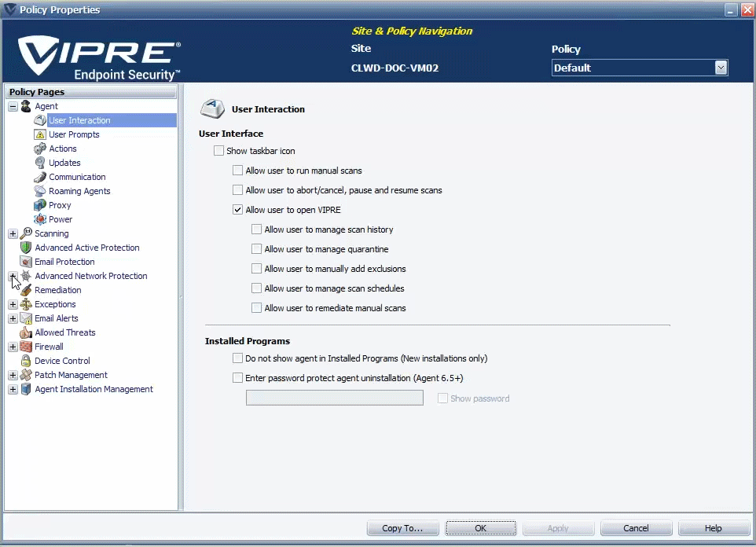This screenshot has height=547, width=756.
Task: Go to Updates policy page
Action: [x=64, y=163]
